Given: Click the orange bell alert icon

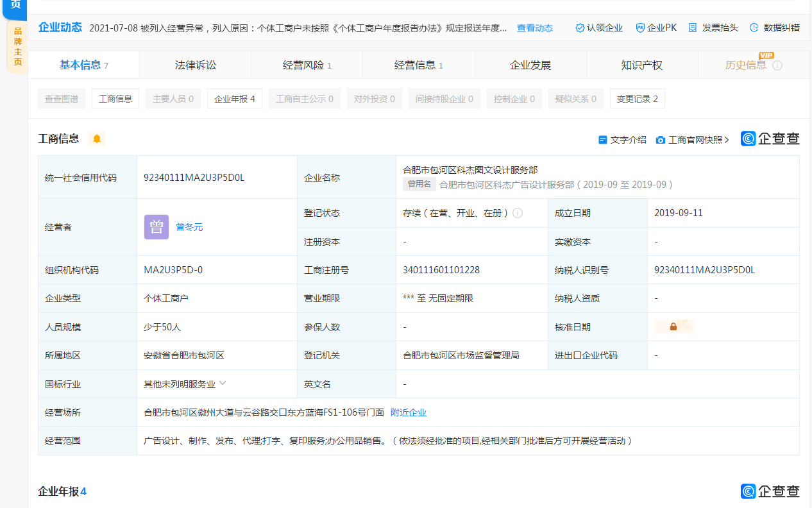Looking at the screenshot, I should click(97, 139).
